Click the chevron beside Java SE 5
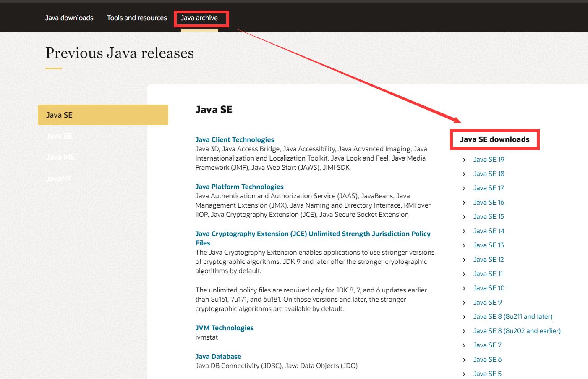 pyautogui.click(x=464, y=374)
